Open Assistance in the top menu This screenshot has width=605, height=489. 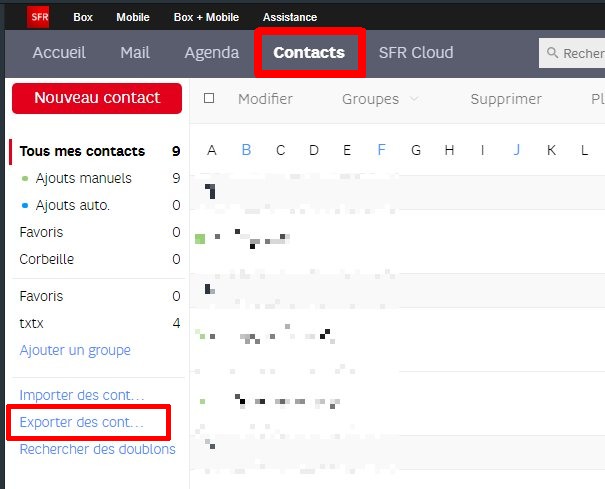click(x=289, y=17)
